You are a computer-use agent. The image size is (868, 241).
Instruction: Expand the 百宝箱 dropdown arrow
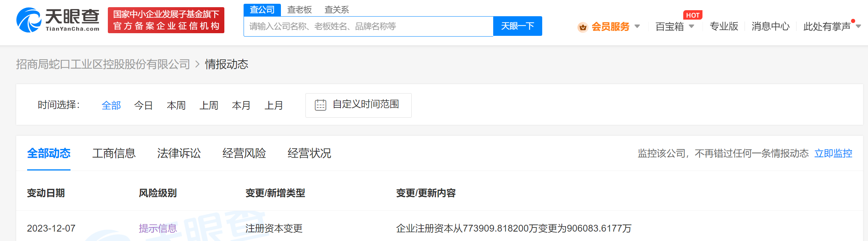(692, 26)
